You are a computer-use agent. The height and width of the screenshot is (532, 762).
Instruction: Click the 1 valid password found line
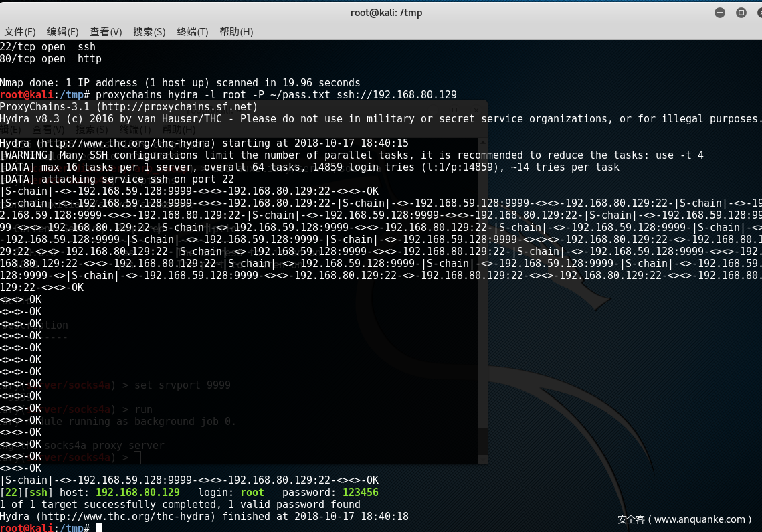pyautogui.click(x=180, y=505)
